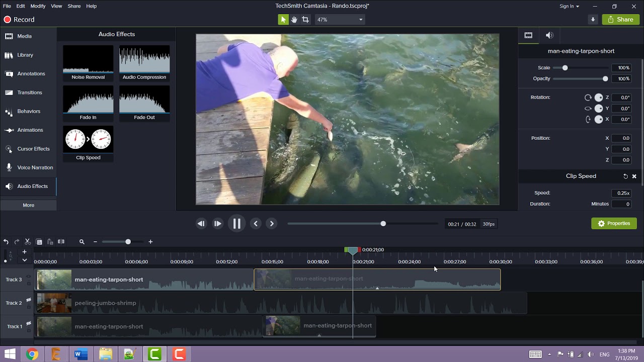Pause the preview playback

[x=236, y=224]
